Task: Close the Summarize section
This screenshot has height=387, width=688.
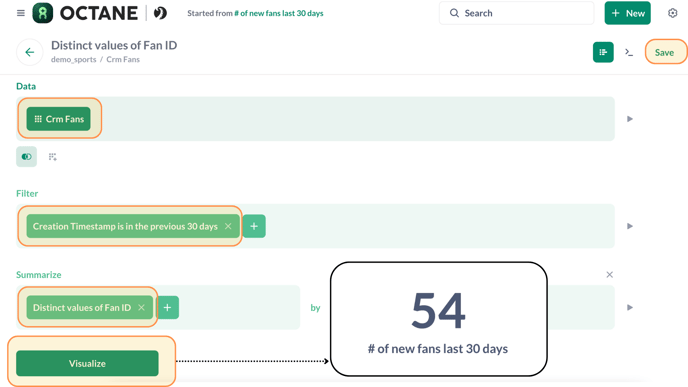Action: (x=609, y=275)
